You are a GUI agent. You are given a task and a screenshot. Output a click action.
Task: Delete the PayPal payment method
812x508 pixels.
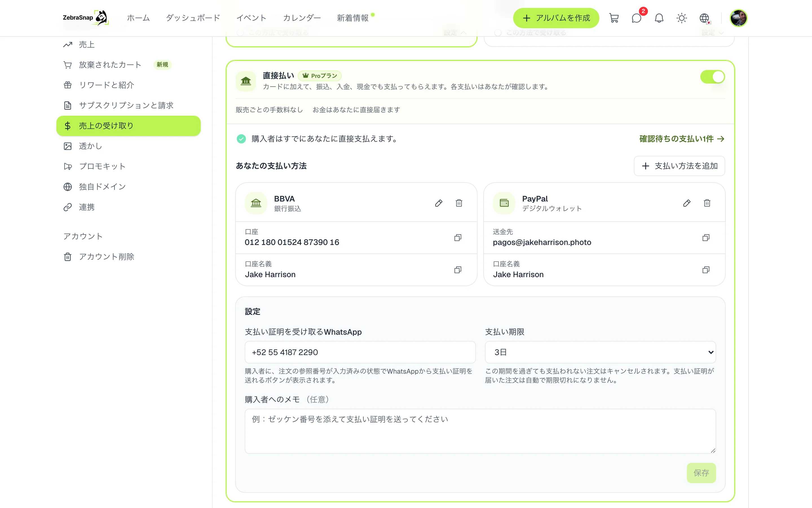pyautogui.click(x=707, y=203)
